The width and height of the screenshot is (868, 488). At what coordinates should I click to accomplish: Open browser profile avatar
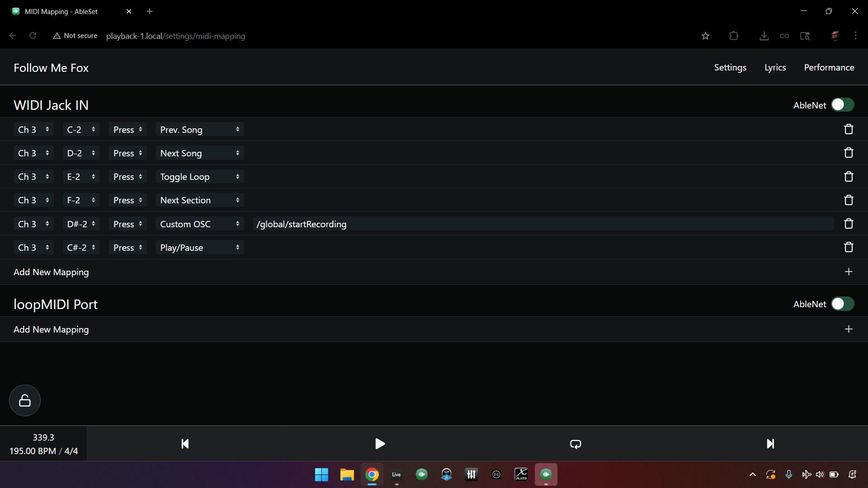pyautogui.click(x=835, y=36)
